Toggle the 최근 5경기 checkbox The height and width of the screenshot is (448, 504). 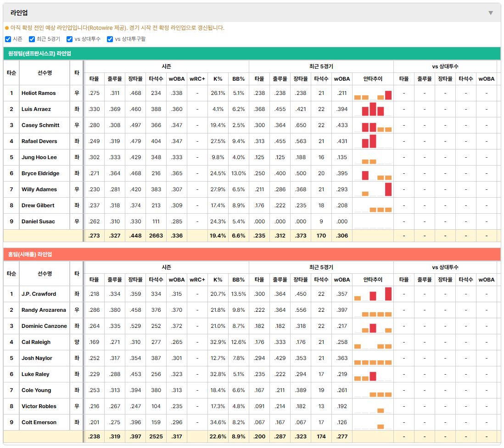[32, 39]
